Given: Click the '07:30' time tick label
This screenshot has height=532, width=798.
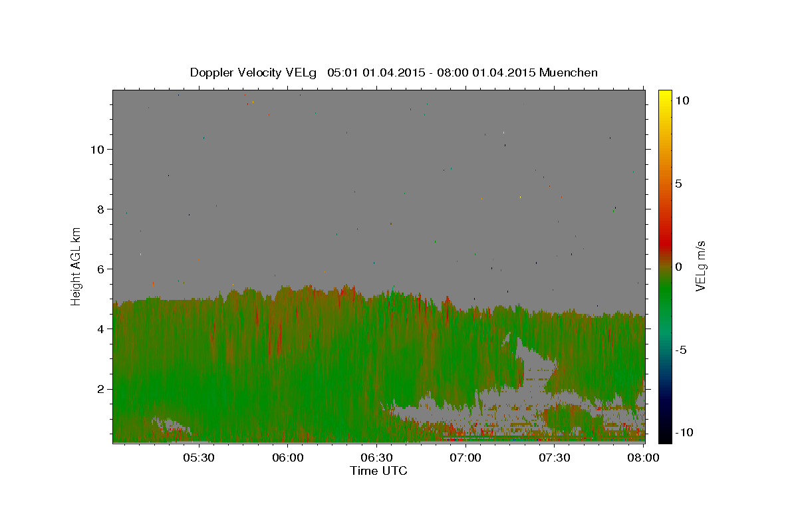Looking at the screenshot, I should pos(555,458).
